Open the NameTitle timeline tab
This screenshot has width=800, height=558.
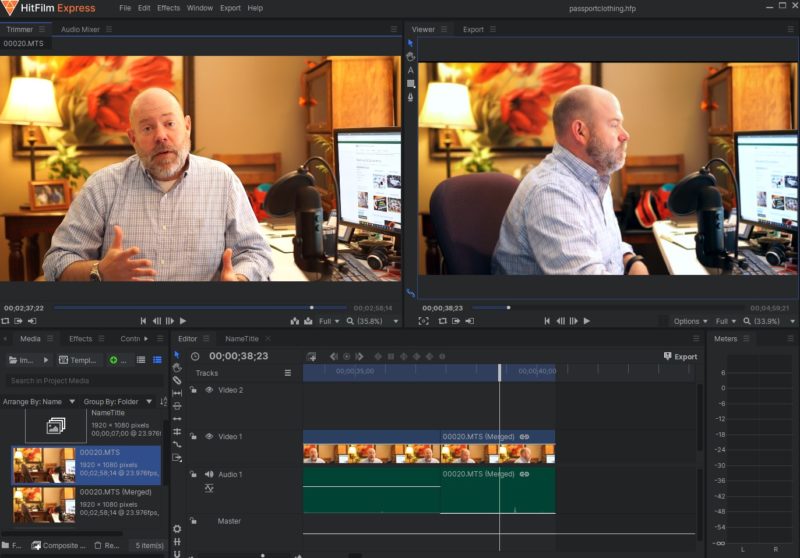tap(242, 339)
